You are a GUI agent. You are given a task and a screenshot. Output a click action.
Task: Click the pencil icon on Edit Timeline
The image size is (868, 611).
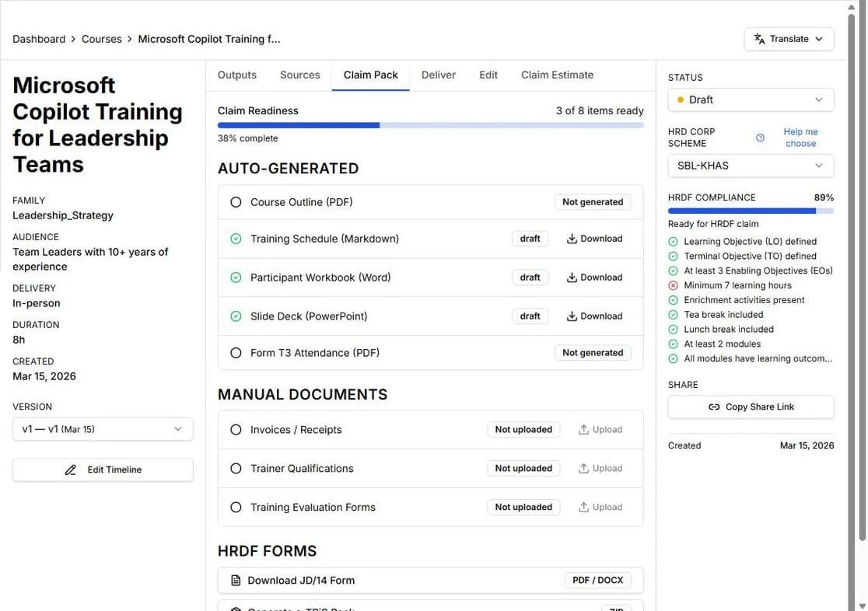click(71, 470)
